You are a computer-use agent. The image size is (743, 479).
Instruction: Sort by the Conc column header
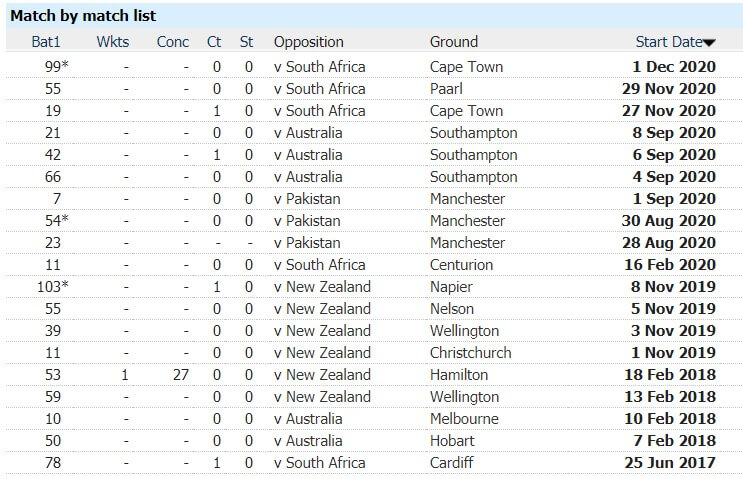173,42
